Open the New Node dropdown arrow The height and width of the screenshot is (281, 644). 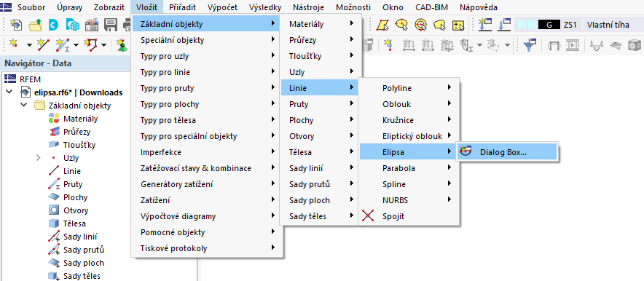(x=29, y=44)
